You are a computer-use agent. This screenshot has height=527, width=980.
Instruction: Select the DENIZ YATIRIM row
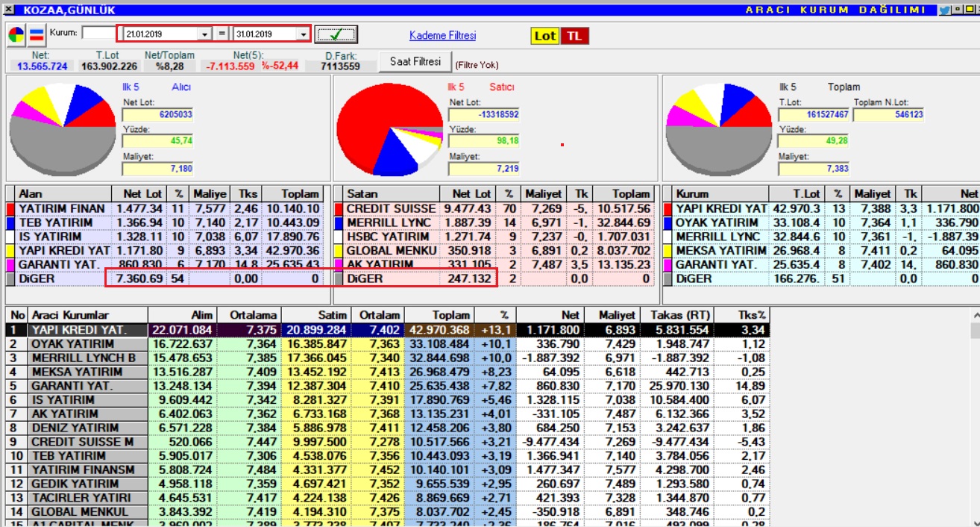387,428
